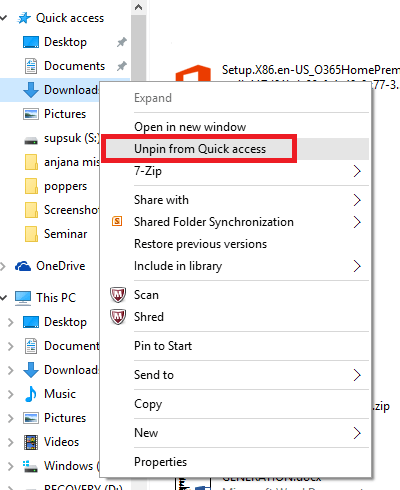400x490 pixels.
Task: Click the Shared Folder Synchronization icon
Action: (x=117, y=221)
